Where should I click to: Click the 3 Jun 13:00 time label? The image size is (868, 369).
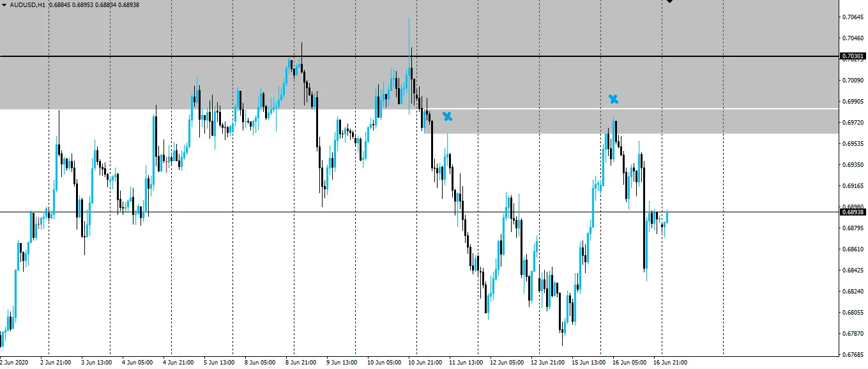95,363
